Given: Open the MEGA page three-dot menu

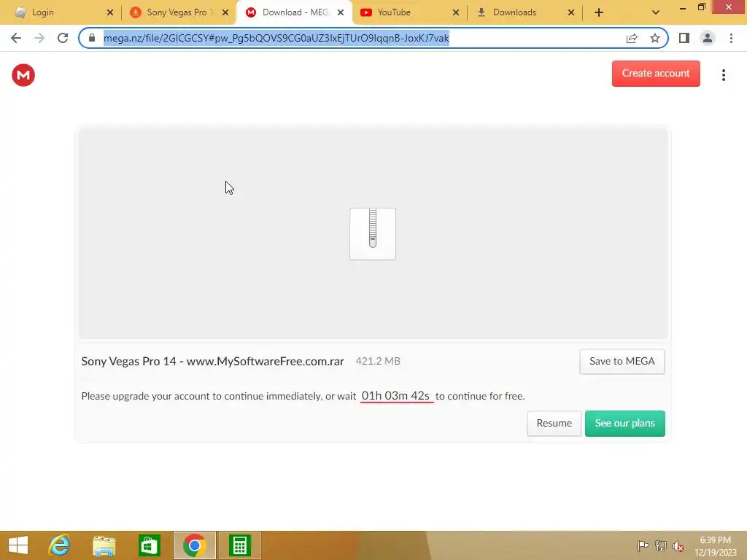Looking at the screenshot, I should [x=723, y=75].
